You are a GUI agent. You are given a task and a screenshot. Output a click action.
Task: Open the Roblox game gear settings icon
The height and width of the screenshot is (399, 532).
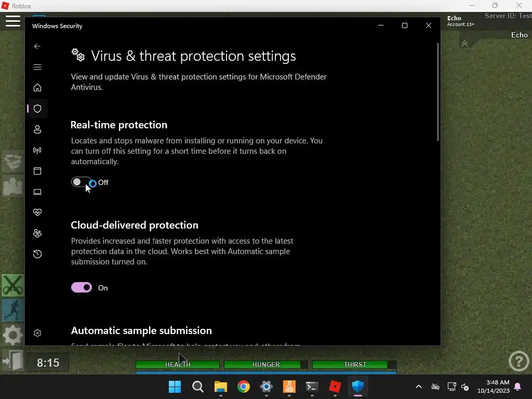pyautogui.click(x=13, y=335)
